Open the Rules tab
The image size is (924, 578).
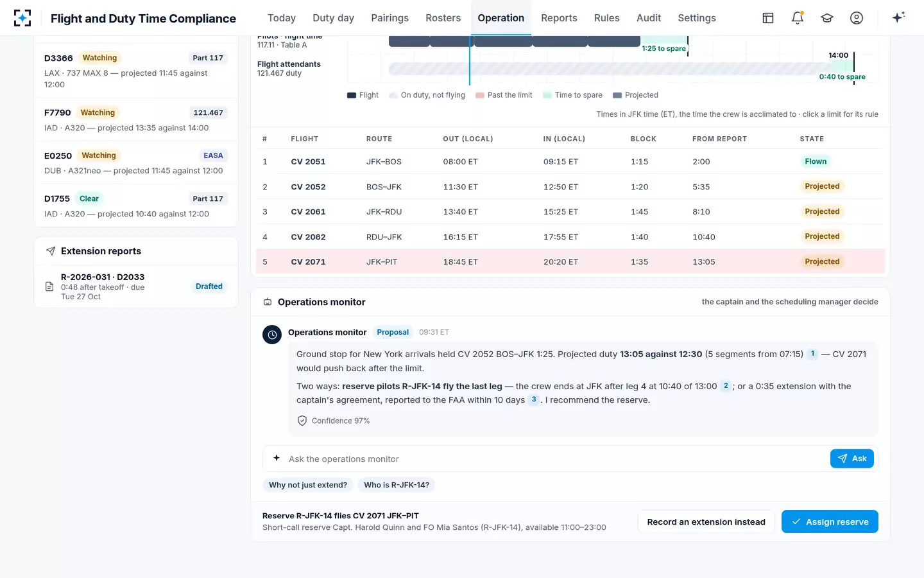coord(607,18)
